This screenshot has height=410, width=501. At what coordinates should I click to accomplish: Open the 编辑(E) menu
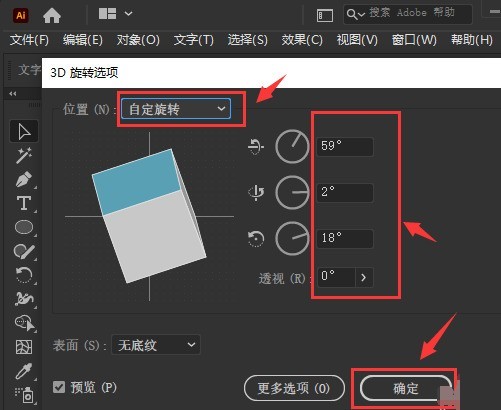coord(83,40)
